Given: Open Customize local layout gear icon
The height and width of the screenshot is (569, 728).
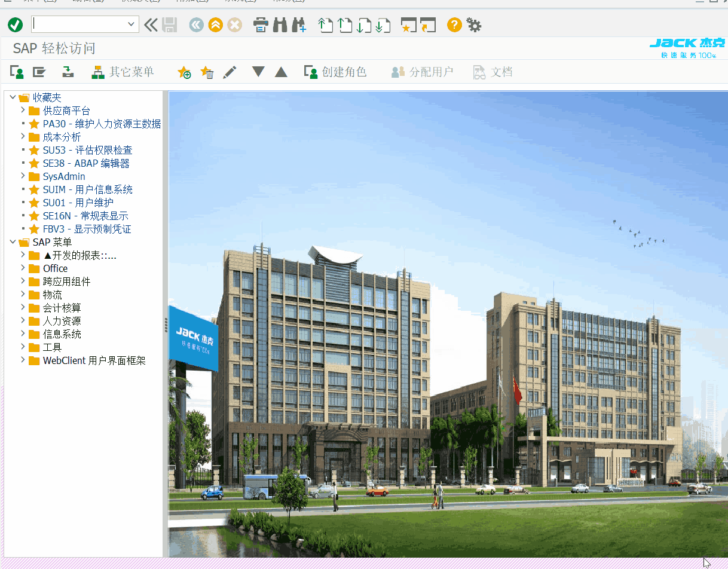Looking at the screenshot, I should [473, 25].
